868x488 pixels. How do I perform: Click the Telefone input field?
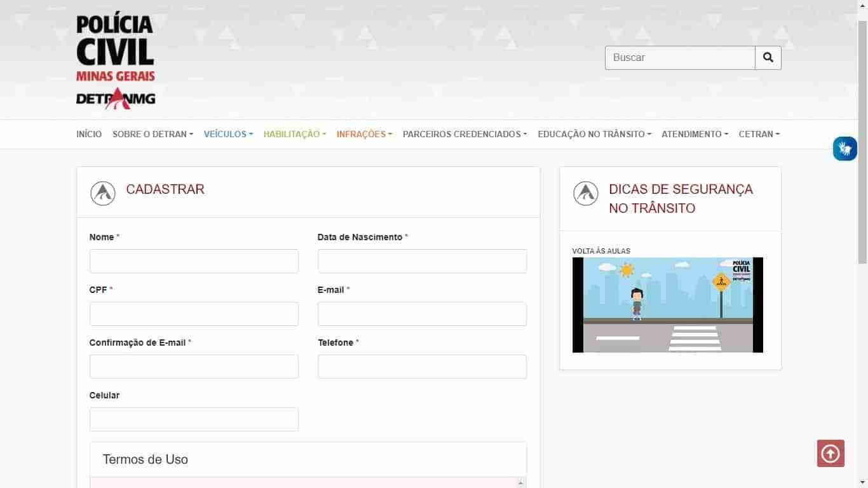(x=422, y=367)
